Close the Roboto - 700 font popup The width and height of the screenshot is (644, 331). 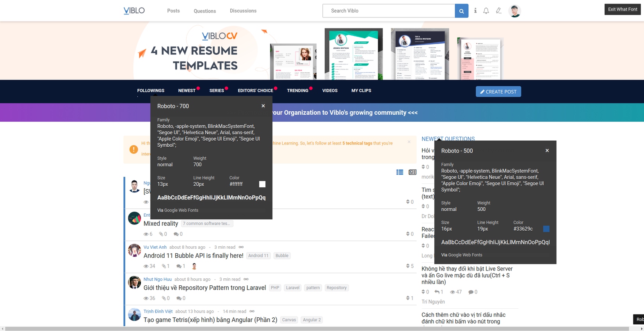pos(263,106)
